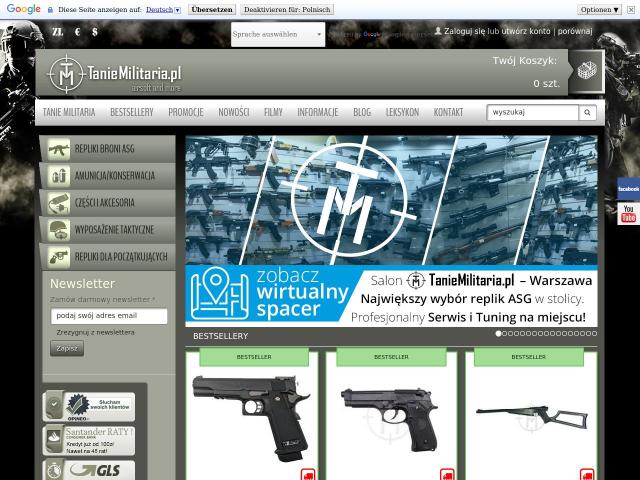This screenshot has height=480, width=640.
Task: Close the Google translate bar
Action: coord(631,9)
